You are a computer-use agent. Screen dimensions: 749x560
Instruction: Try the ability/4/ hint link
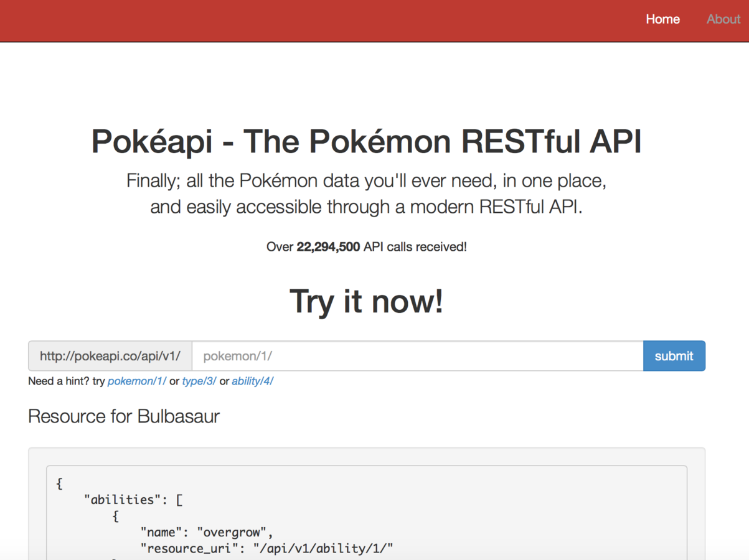(253, 381)
